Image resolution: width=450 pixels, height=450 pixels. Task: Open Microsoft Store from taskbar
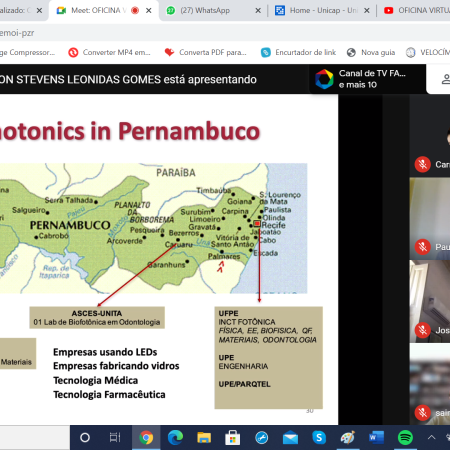tap(233, 437)
